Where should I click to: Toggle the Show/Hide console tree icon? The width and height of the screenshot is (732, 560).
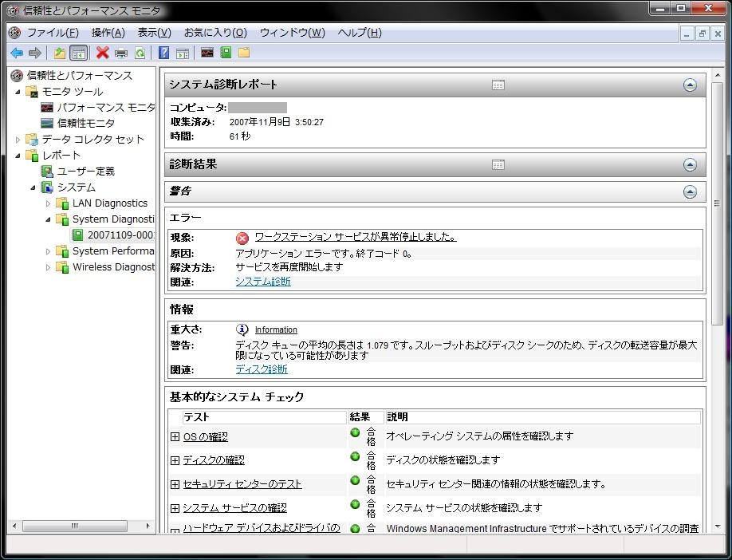point(78,53)
